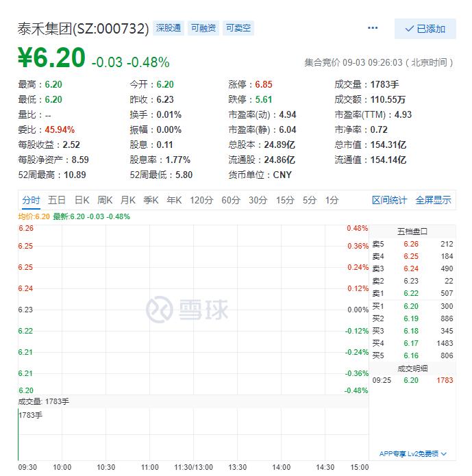
Task: Open the 日K chart tab
Action: click(x=82, y=201)
